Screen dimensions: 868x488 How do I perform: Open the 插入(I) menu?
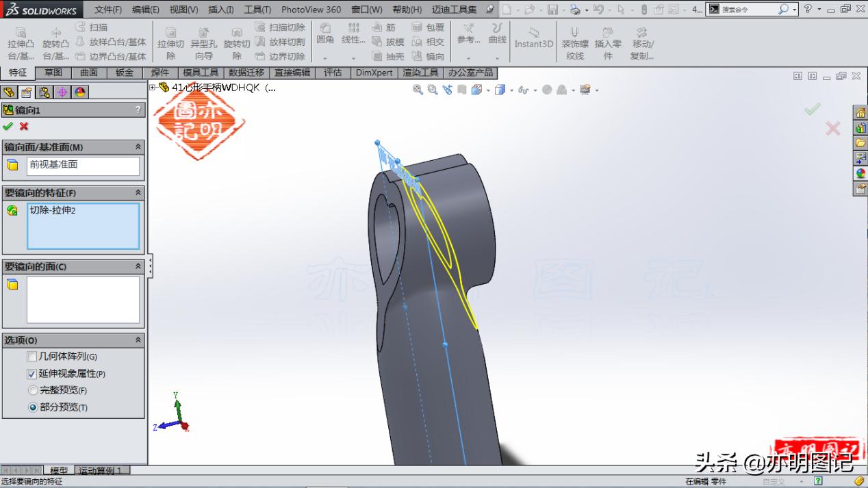[219, 10]
